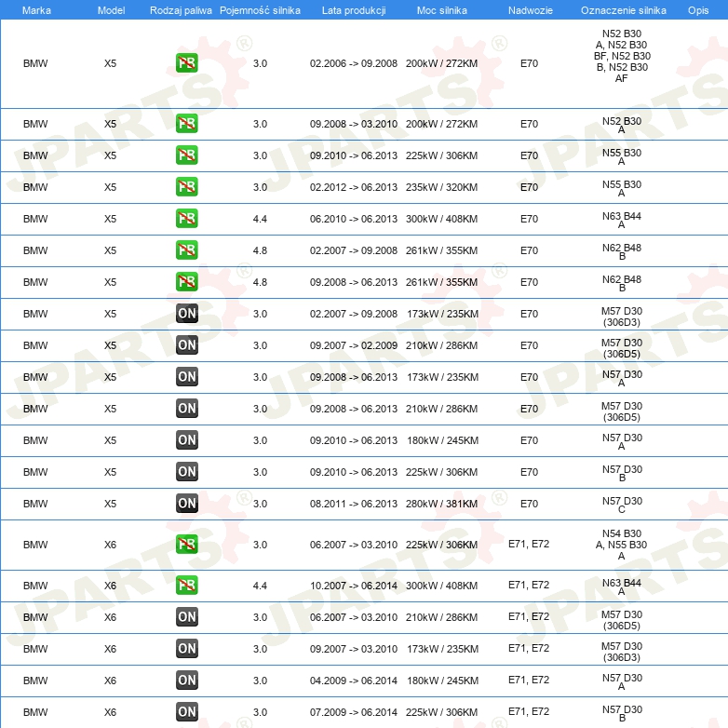Screen dimensions: 728x728
Task: Click the ON diesel icon for X5 02.2007 -> 09.2008
Action: pyautogui.click(x=186, y=314)
